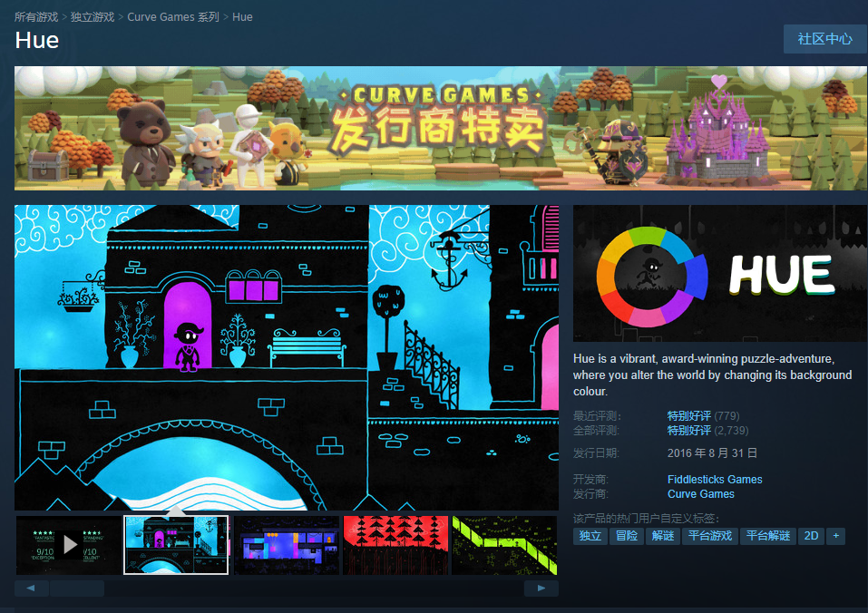Click the plus button to add tags
This screenshot has height=613, width=868.
point(836,536)
